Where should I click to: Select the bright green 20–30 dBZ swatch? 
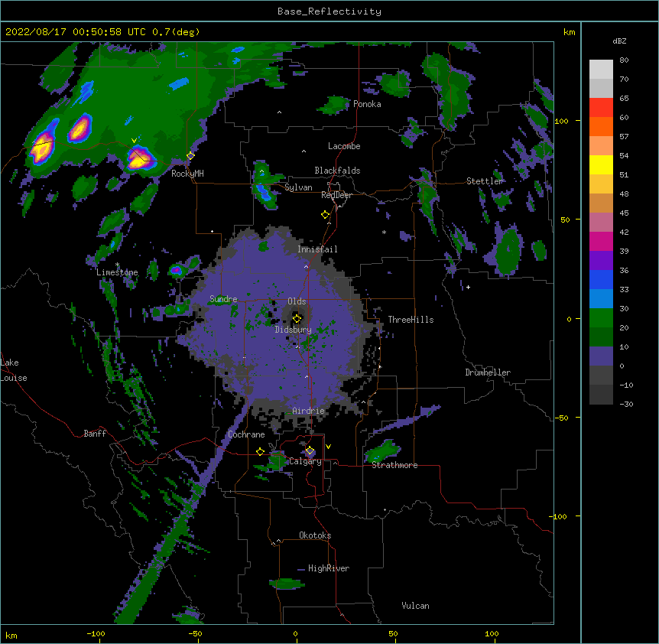pyautogui.click(x=601, y=318)
